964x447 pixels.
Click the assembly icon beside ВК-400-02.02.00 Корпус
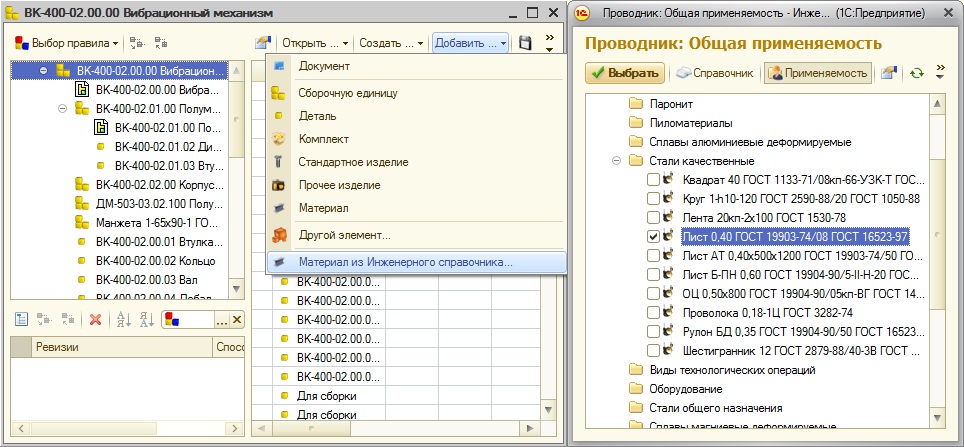(82, 184)
